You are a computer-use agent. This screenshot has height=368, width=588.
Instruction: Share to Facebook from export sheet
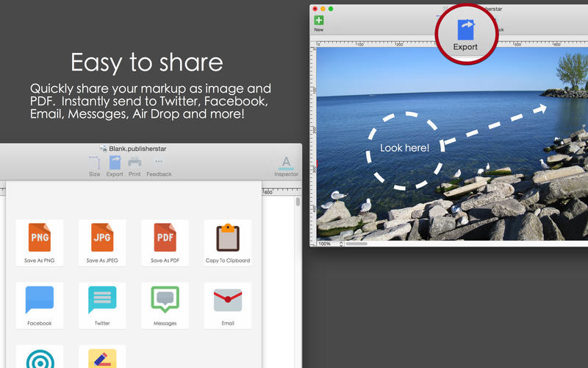coord(40,305)
